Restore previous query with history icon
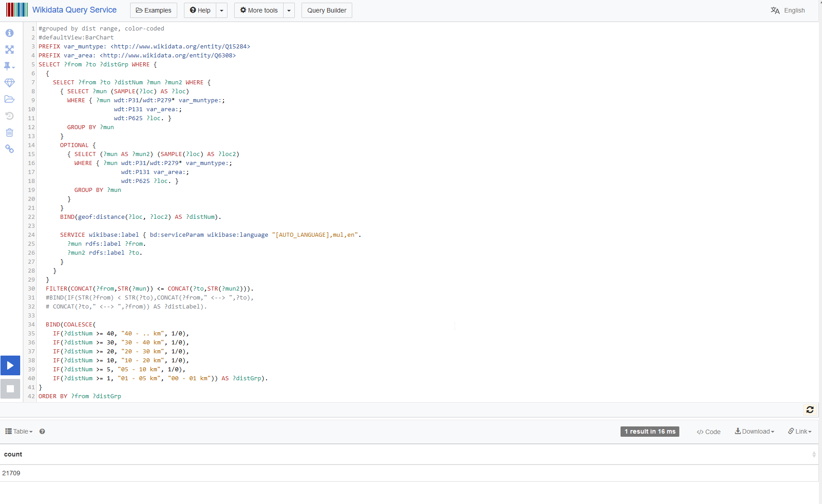 [9, 116]
